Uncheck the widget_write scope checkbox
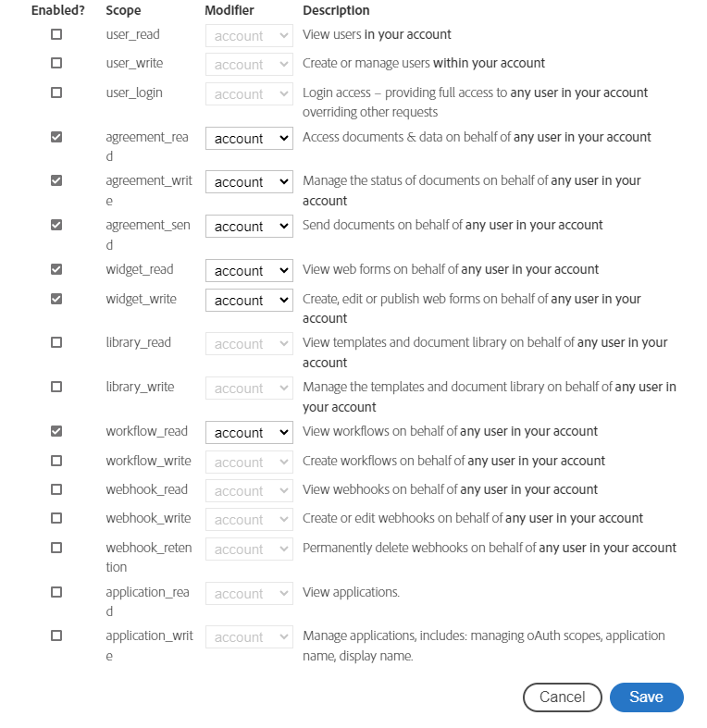This screenshot has width=707, height=728. [x=56, y=299]
